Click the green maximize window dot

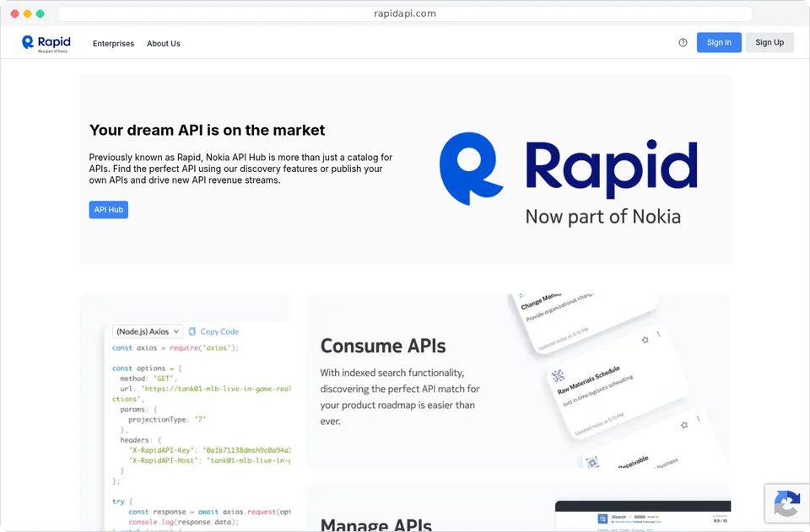click(40, 14)
